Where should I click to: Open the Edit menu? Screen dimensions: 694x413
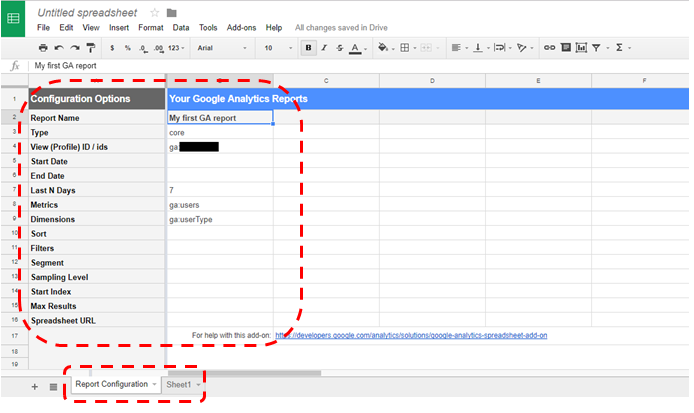point(66,27)
